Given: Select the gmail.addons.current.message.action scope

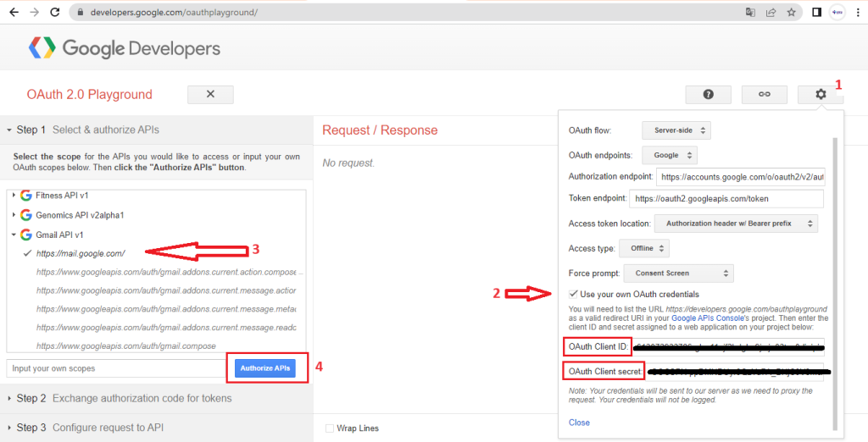Looking at the screenshot, I should pyautogui.click(x=166, y=290).
